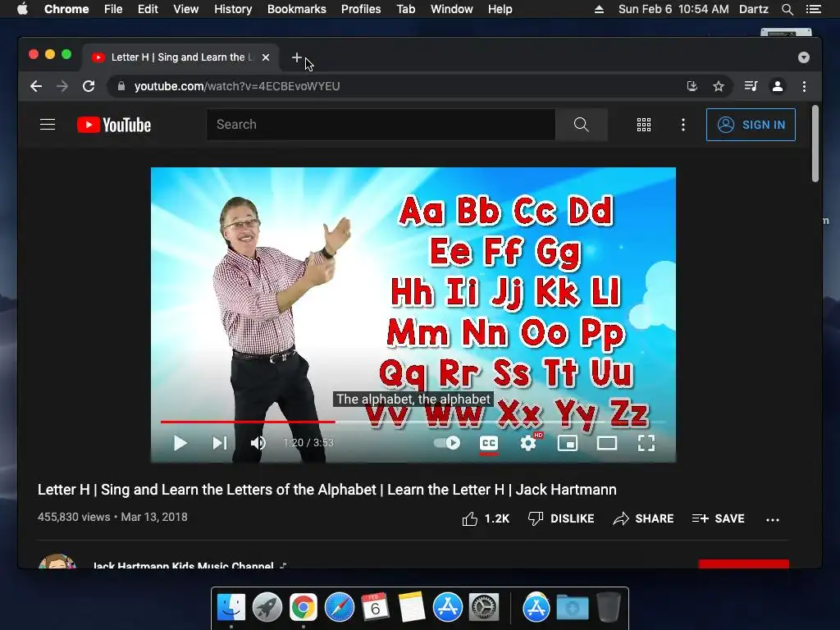The image size is (840, 630).
Task: Open Control Center list icon
Action: click(814, 9)
